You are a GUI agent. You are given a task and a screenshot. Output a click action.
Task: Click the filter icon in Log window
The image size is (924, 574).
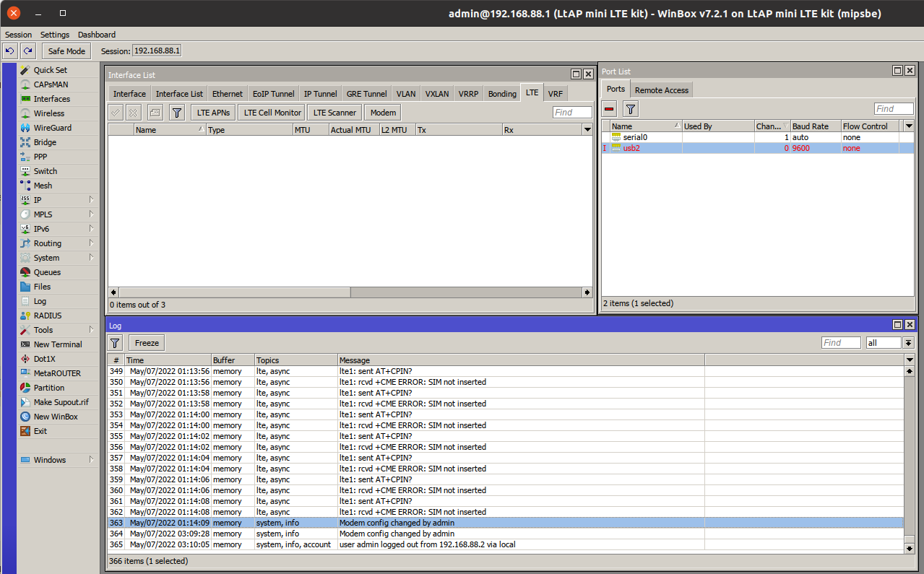[x=116, y=343]
